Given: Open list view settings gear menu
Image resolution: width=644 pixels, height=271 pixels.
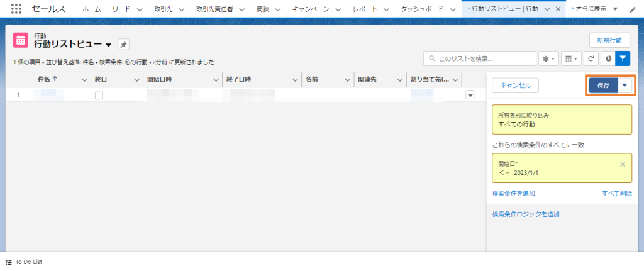Looking at the screenshot, I should [548, 58].
